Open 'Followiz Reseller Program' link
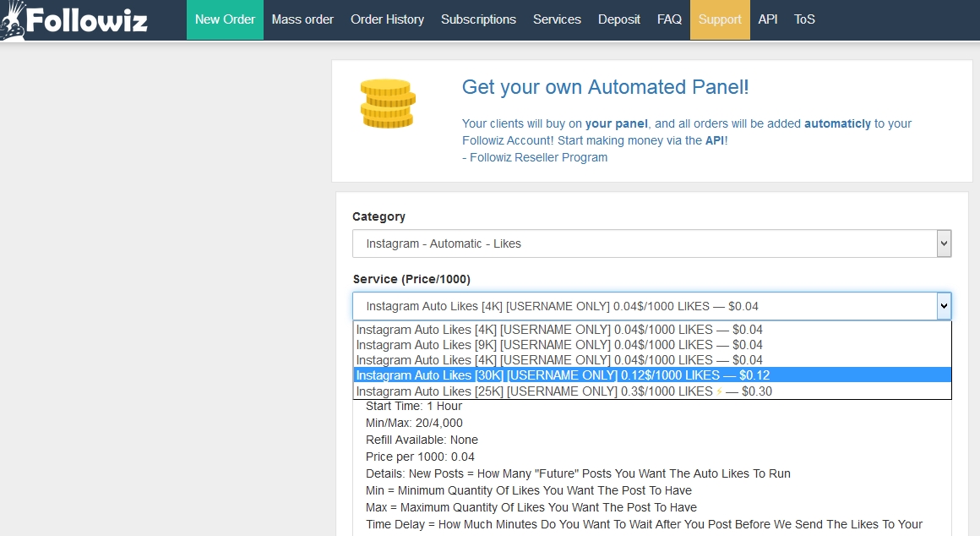This screenshot has width=980, height=536. (539, 157)
